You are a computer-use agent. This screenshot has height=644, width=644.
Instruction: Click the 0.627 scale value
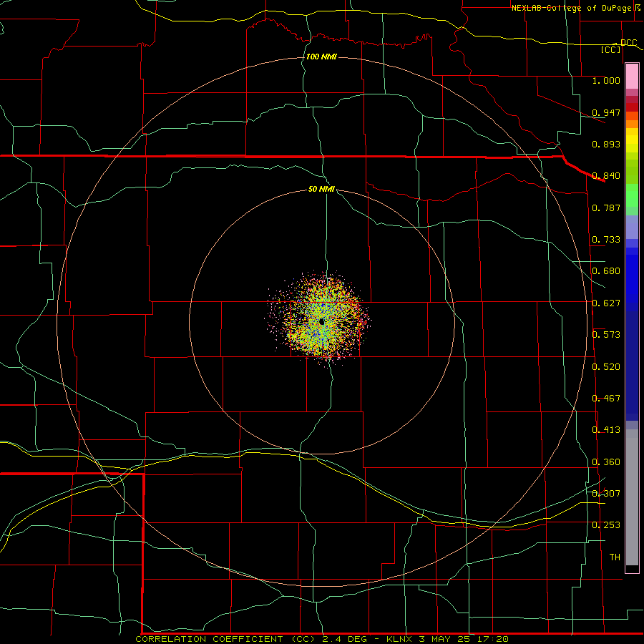click(x=606, y=303)
